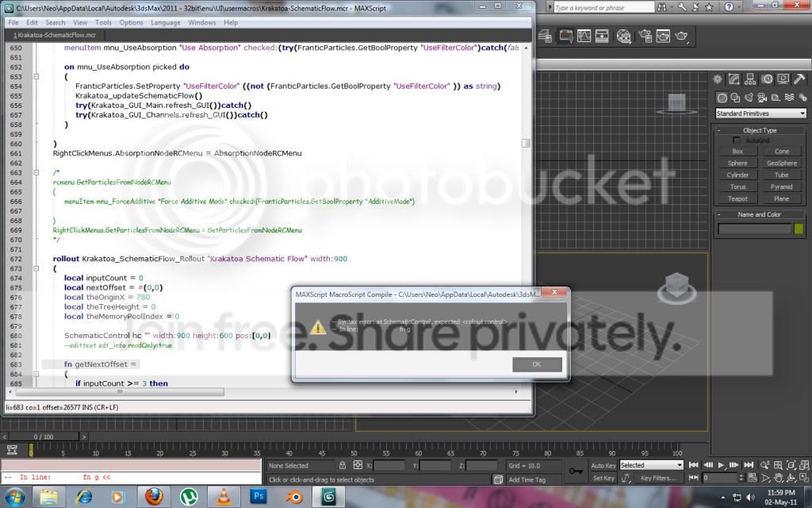
Task: Toggle Auto Key animation mode
Action: (603, 465)
